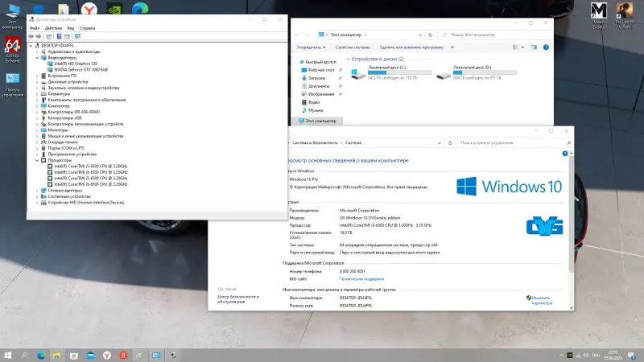
Task: Click the scan hardware monitor icon in toolbar
Action: (x=77, y=36)
